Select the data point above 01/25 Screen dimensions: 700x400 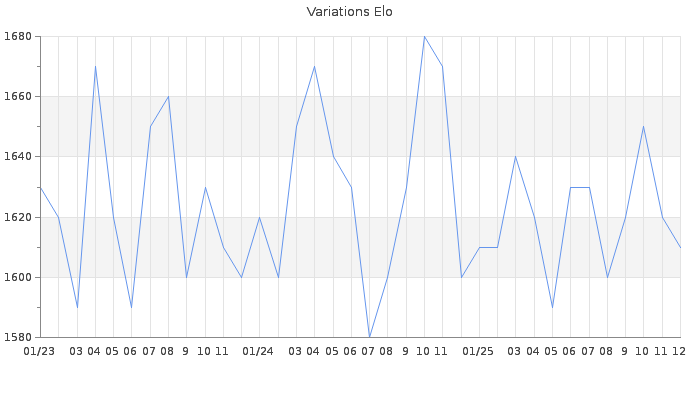coord(479,247)
